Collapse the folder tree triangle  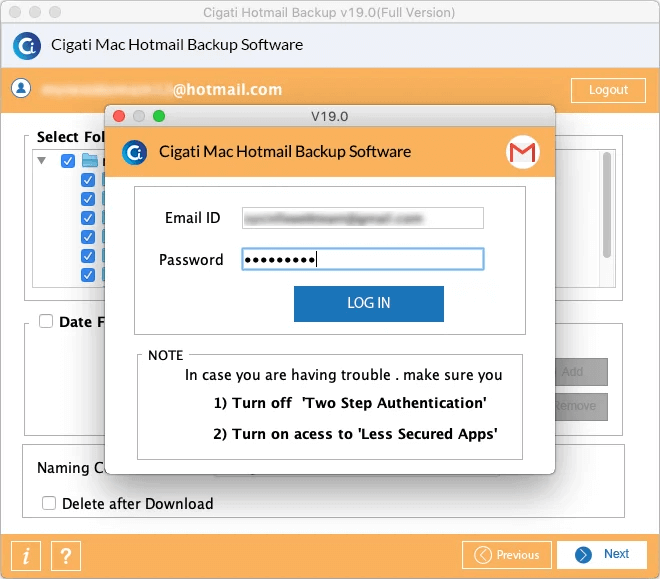(41, 160)
